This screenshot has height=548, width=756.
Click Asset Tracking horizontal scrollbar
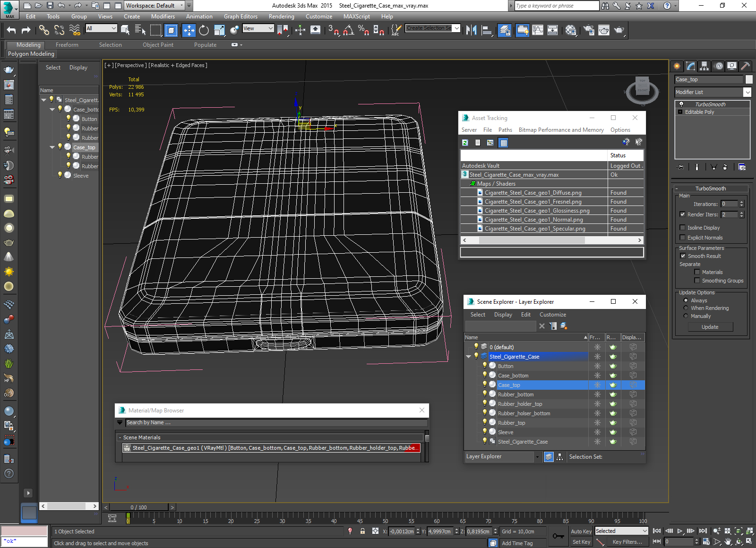[532, 240]
